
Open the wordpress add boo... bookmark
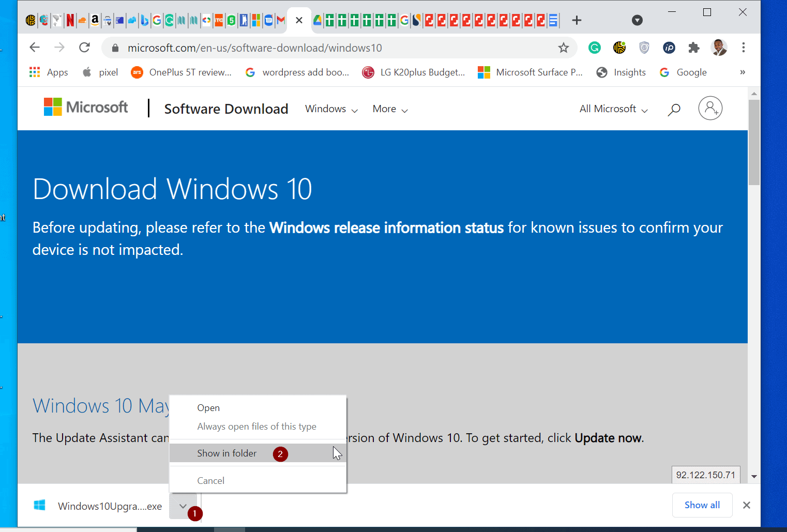coord(297,72)
